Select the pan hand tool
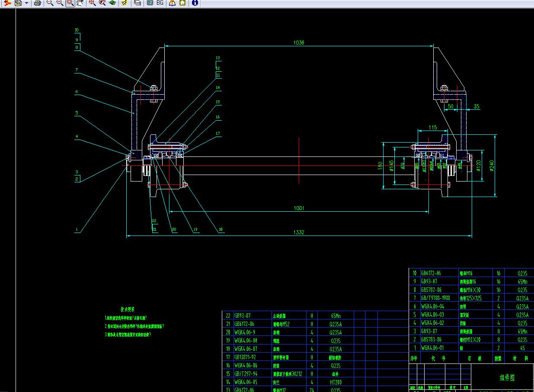Screen dimensions: 534x392 tap(80, 3)
